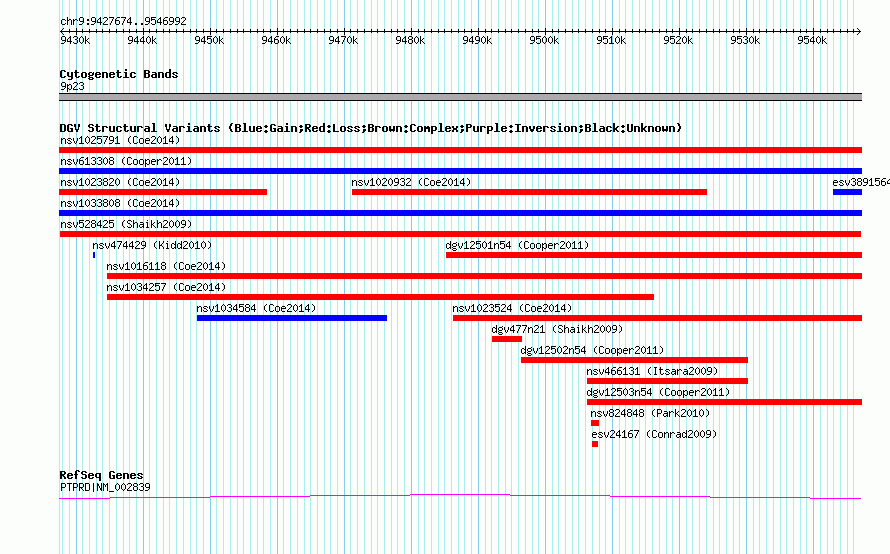Click the RefSeq Genes track heading
This screenshot has height=554, width=890.
coord(101,475)
